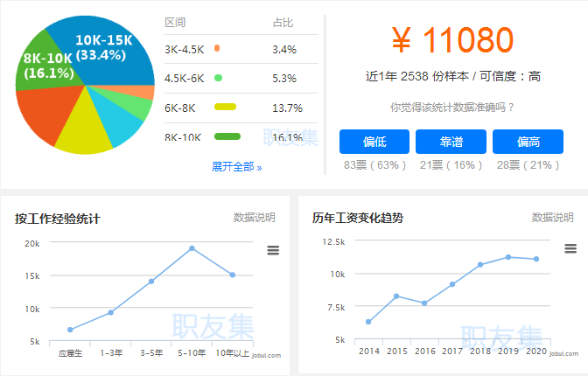588x376 pixels.
Task: Click the 2018 salary data point
Action: coord(480,265)
